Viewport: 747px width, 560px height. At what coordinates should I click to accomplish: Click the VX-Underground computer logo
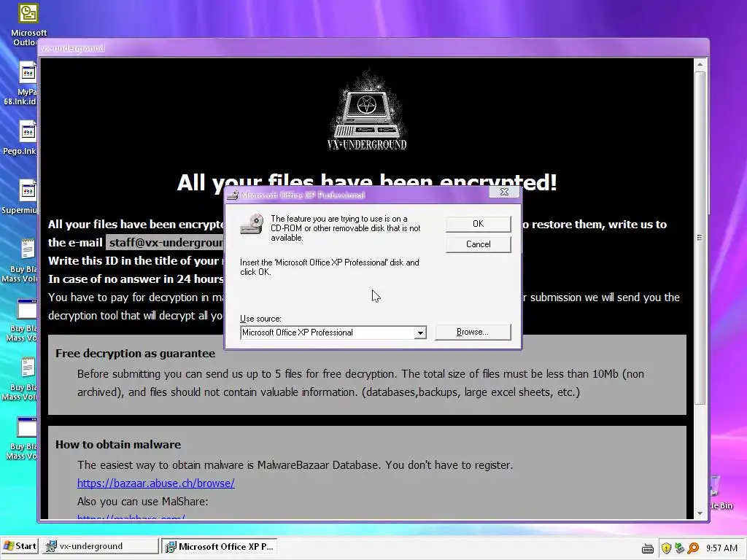367,111
